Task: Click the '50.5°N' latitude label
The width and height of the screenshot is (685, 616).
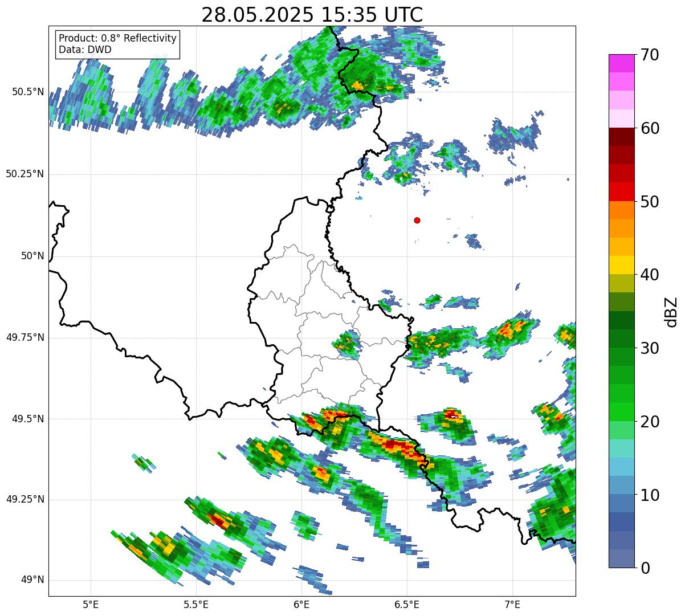Action: [x=27, y=92]
